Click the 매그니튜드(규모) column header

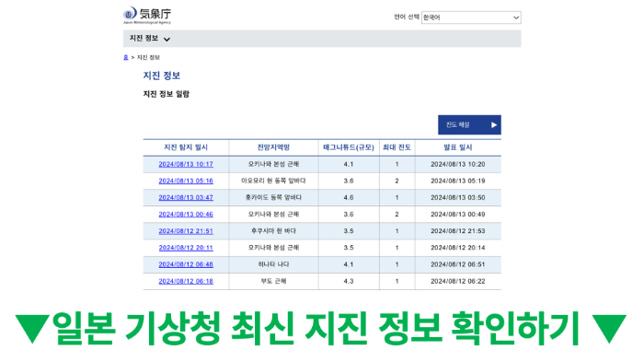tap(349, 147)
